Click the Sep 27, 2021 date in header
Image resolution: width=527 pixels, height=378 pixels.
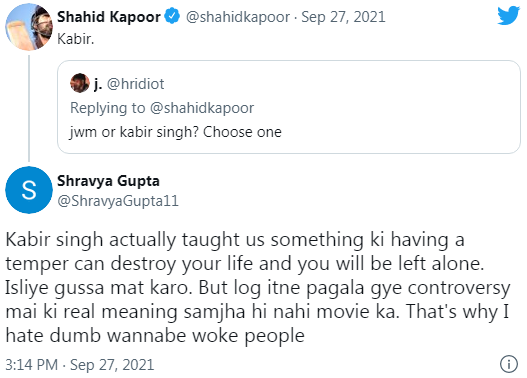point(343,17)
